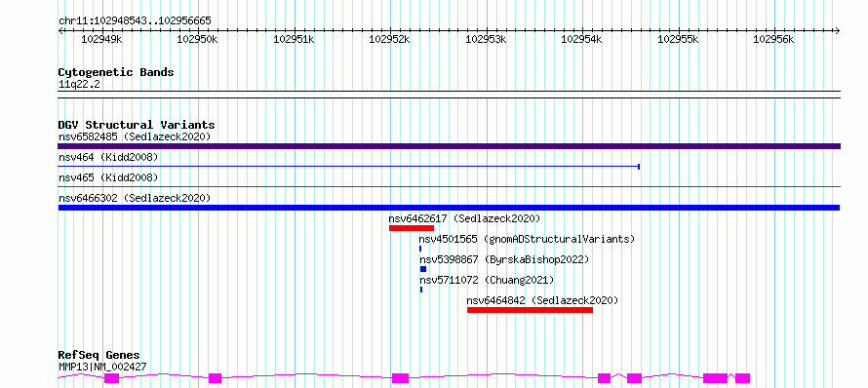The height and width of the screenshot is (388, 868).
Task: Click the last MMP13 exon before 102956k
Action: click(x=743, y=378)
